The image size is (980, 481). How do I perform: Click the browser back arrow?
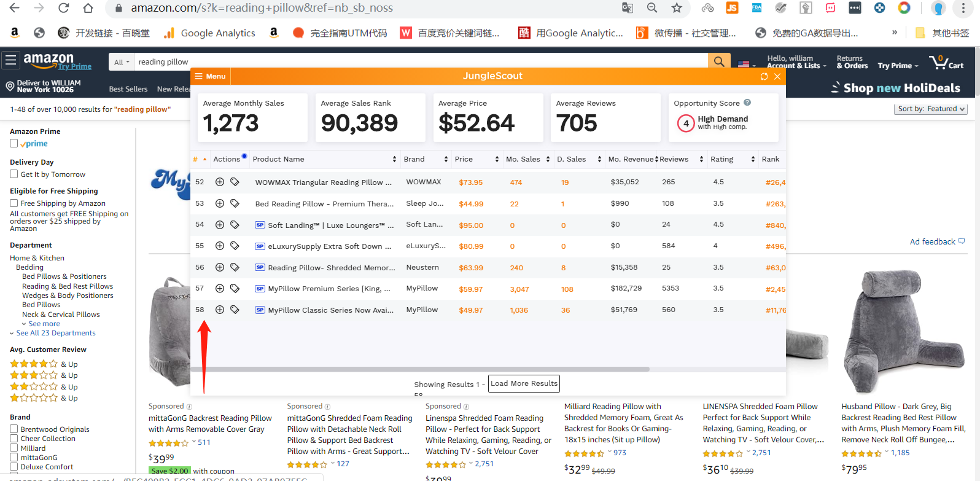(14, 8)
